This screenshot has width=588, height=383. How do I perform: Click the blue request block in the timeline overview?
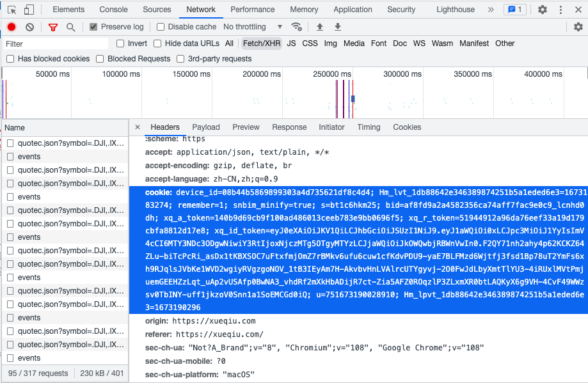coord(353,99)
